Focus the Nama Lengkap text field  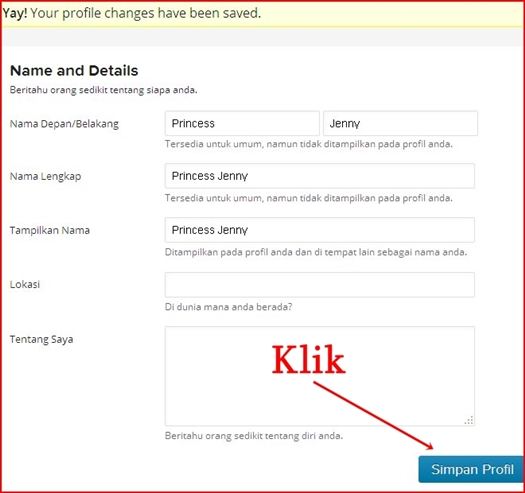click(320, 176)
